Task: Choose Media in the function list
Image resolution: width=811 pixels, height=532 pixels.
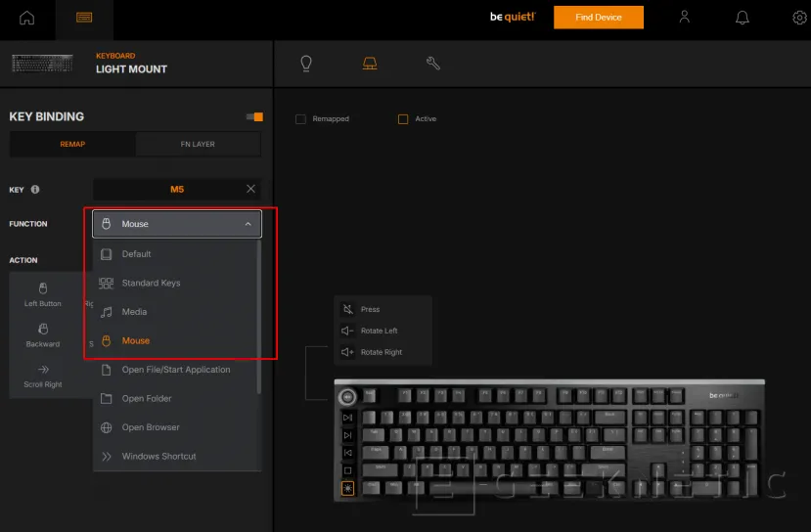Action: point(134,312)
